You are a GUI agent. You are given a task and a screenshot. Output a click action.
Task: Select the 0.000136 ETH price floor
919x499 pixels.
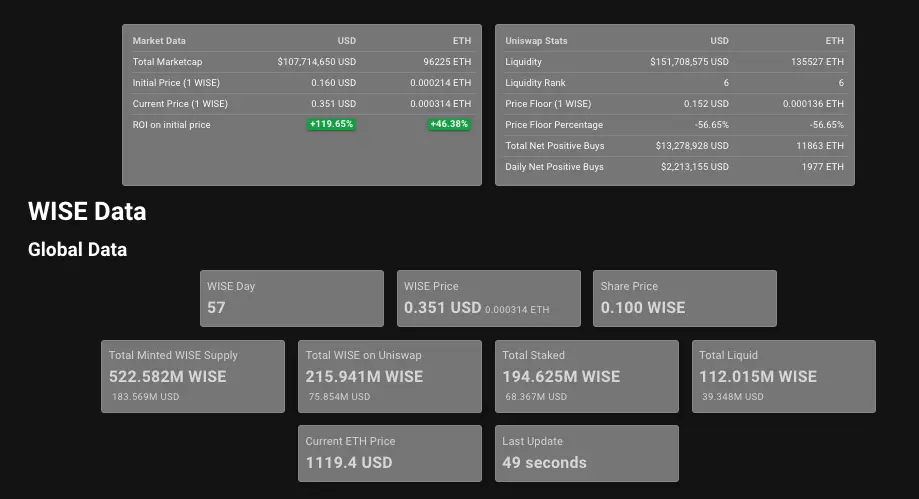point(814,104)
